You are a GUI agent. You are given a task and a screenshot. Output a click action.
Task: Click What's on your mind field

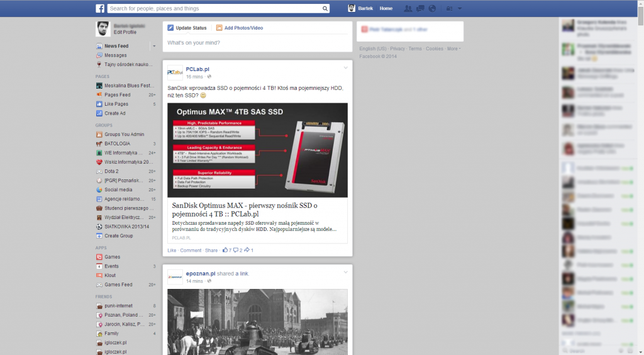coord(257,43)
